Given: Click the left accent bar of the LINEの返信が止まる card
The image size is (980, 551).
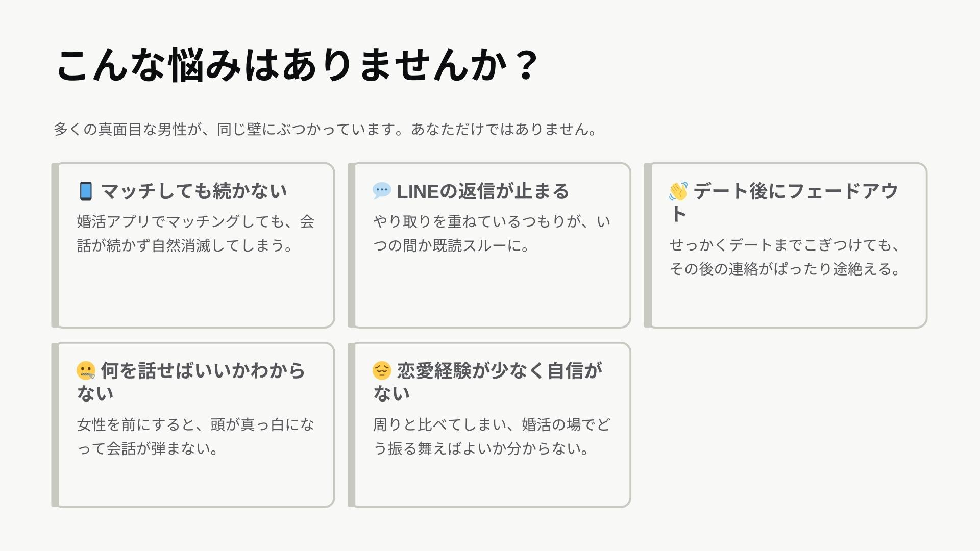Looking at the screenshot, I should [351, 245].
